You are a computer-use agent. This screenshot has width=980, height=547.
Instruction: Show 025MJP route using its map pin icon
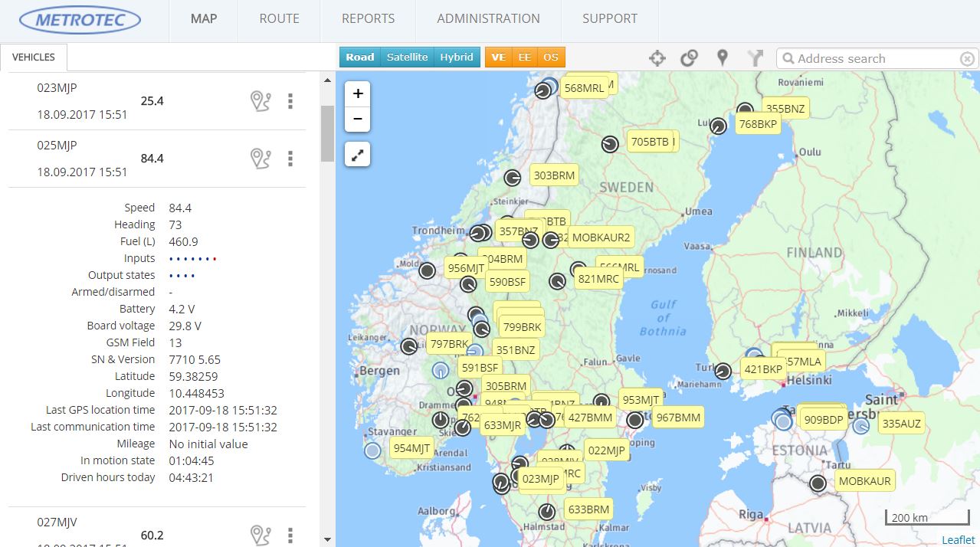(261, 159)
